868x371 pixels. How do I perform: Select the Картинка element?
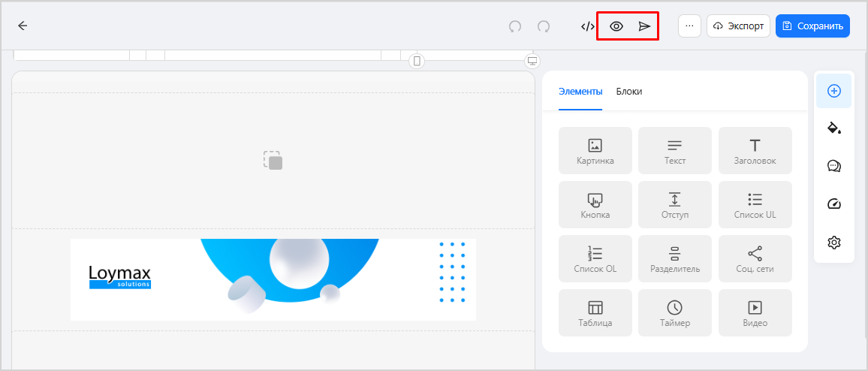pos(595,151)
